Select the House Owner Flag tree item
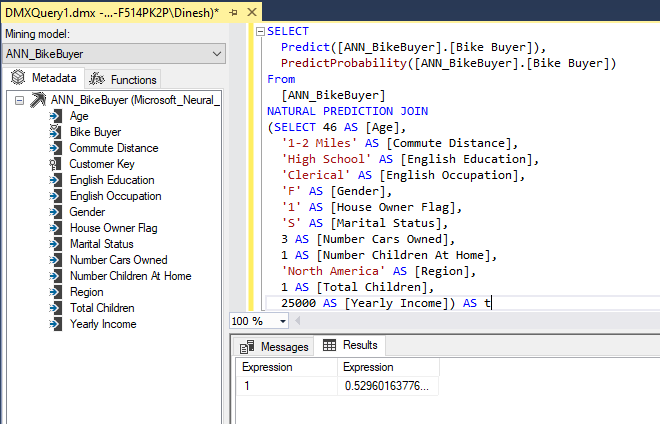 point(114,228)
